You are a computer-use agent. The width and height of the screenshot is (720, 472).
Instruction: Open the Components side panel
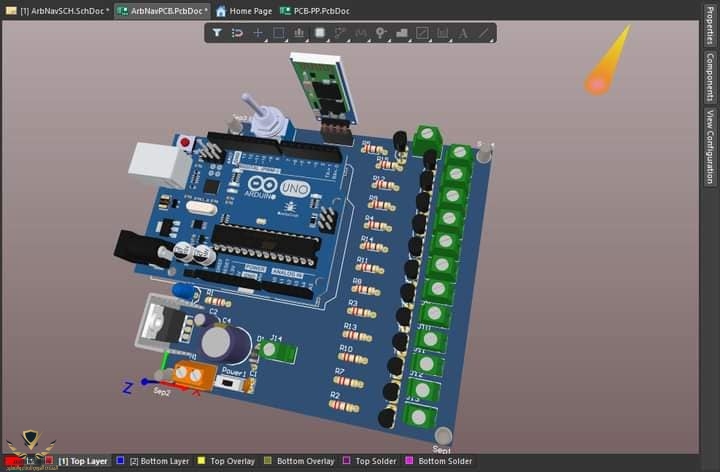pyautogui.click(x=710, y=77)
